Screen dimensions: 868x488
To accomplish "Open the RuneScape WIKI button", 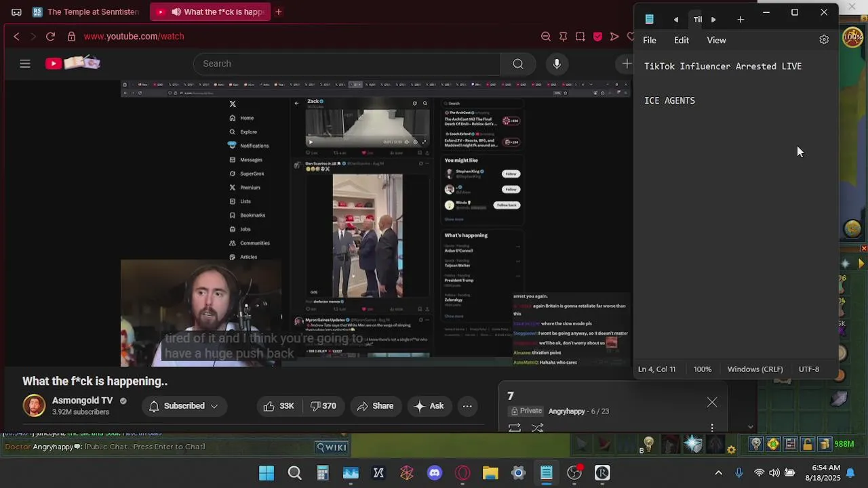I will pyautogui.click(x=332, y=447).
